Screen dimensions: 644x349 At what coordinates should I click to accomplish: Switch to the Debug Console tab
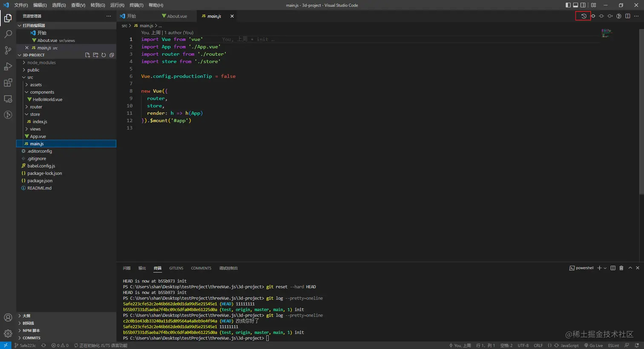228,268
